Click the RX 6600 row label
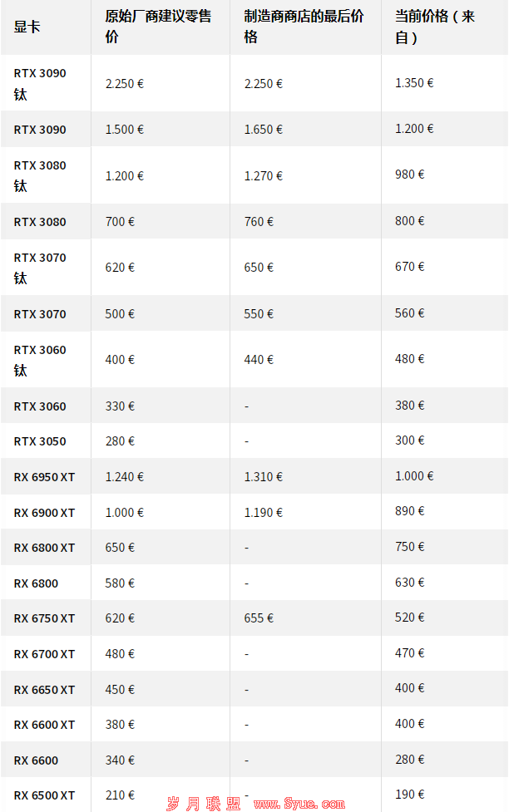 coord(36,760)
